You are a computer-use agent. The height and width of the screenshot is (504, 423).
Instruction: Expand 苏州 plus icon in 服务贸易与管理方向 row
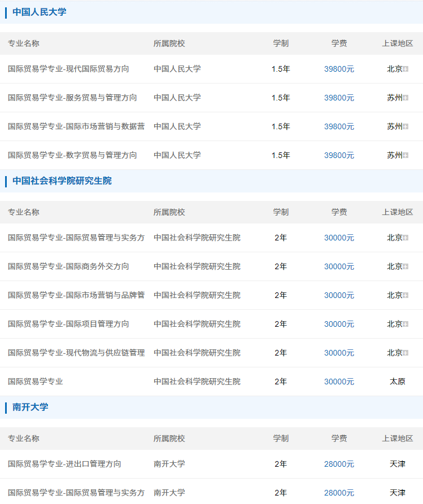(405, 98)
